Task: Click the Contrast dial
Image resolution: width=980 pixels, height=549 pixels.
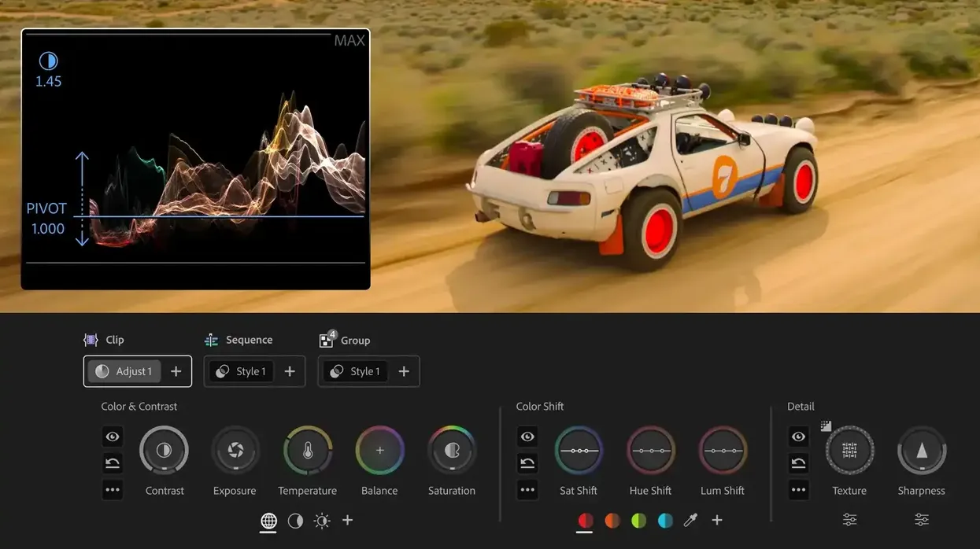Action: [164, 451]
